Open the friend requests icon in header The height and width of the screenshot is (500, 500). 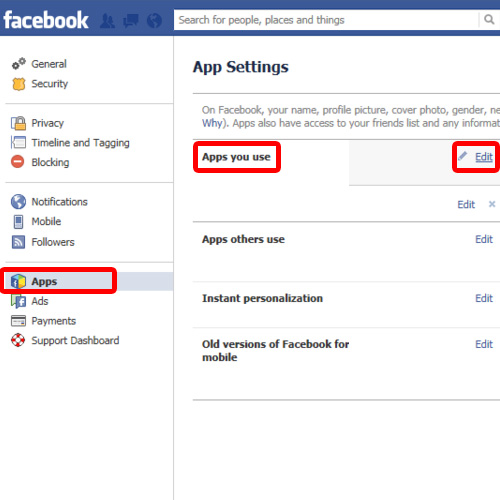tap(107, 21)
